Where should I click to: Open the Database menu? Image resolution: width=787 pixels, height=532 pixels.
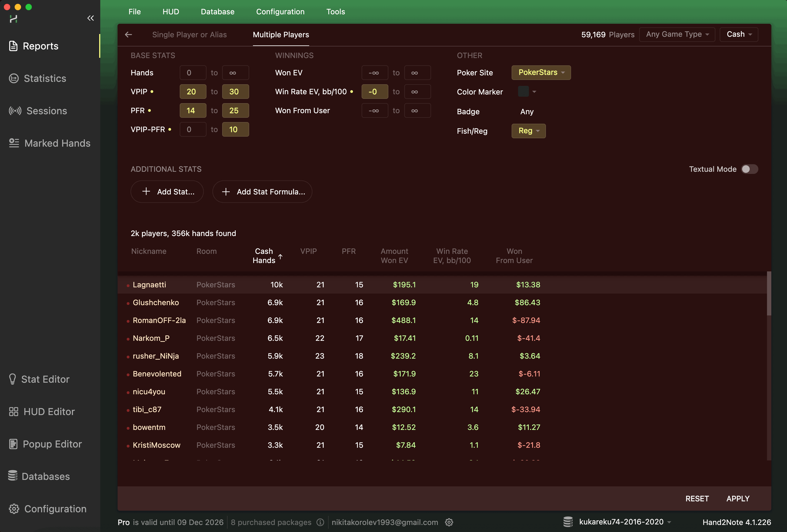217,12
